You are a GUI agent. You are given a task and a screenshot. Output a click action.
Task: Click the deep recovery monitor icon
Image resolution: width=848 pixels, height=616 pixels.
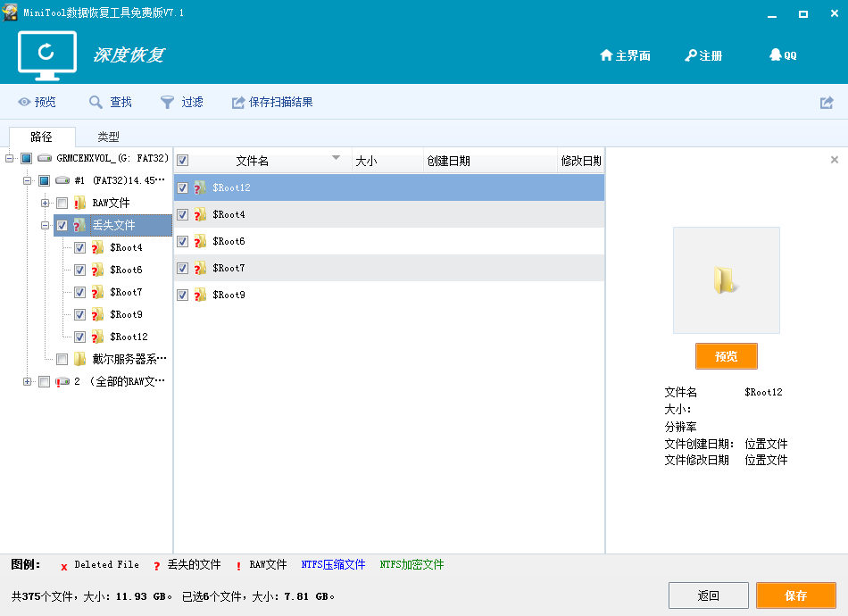tap(47, 55)
